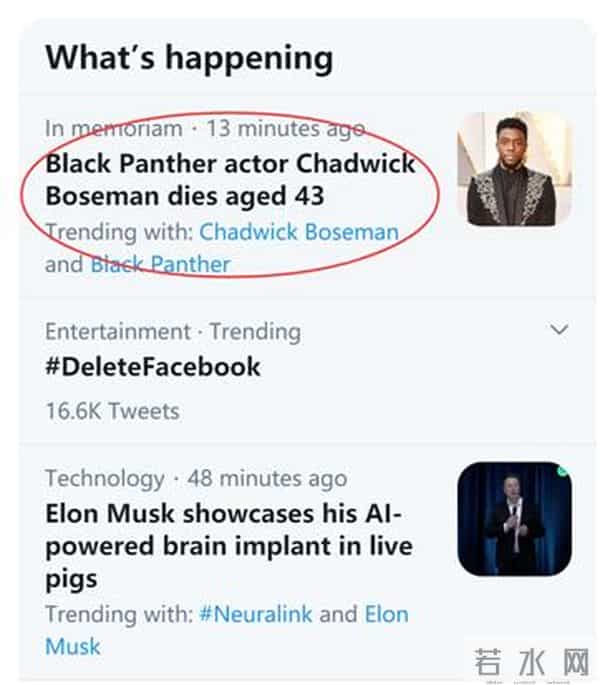This screenshot has width=600, height=685.
Task: Open the #DeleteFacebook trending hashtag
Action: point(152,367)
